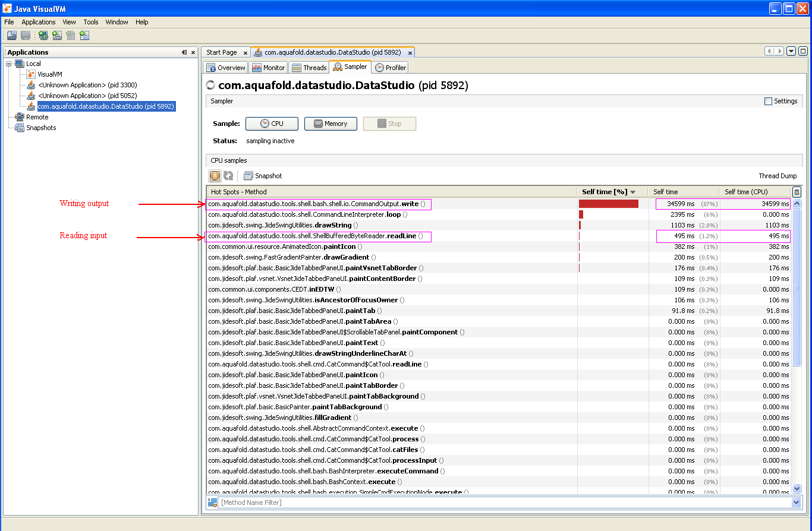Open the document tabs list dropdown
The image size is (812, 531).
point(791,51)
